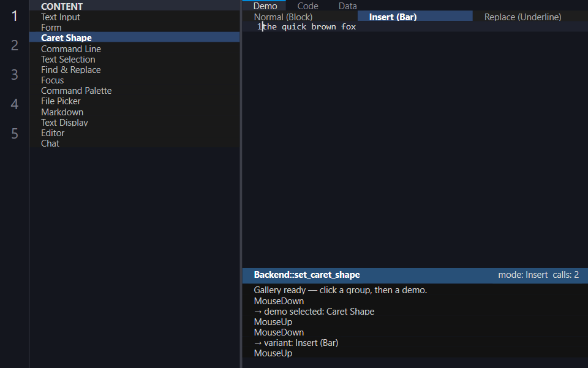Screen dimensions: 588x368
Task: Show the Chat demo
Action: point(134,144)
